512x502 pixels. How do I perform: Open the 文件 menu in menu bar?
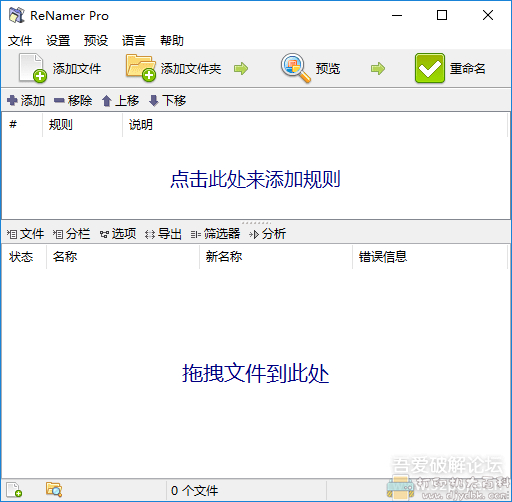click(x=20, y=41)
